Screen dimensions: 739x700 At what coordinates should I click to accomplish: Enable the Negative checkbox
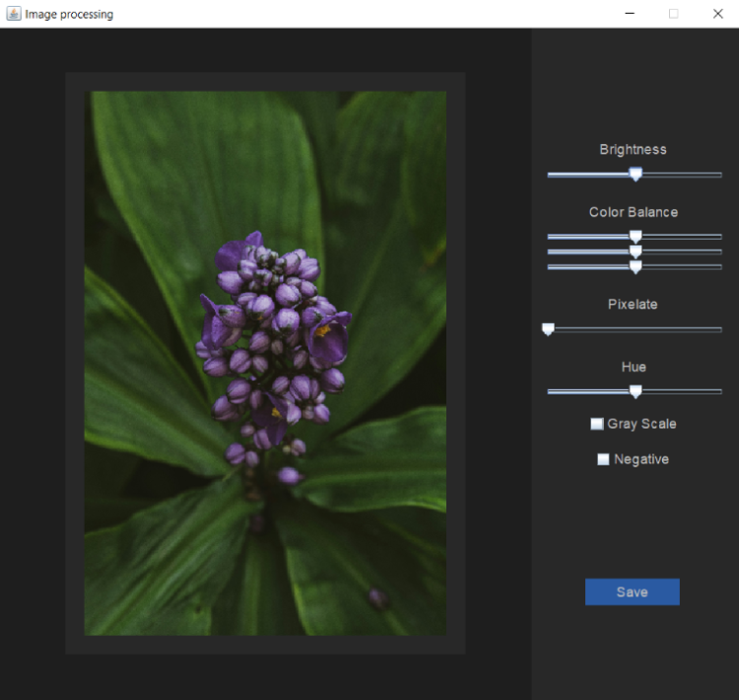[603, 459]
